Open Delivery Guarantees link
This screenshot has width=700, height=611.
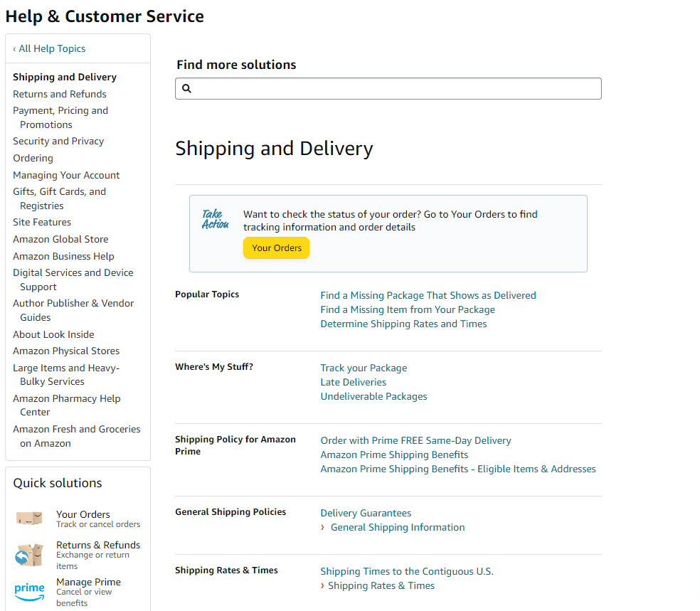366,513
